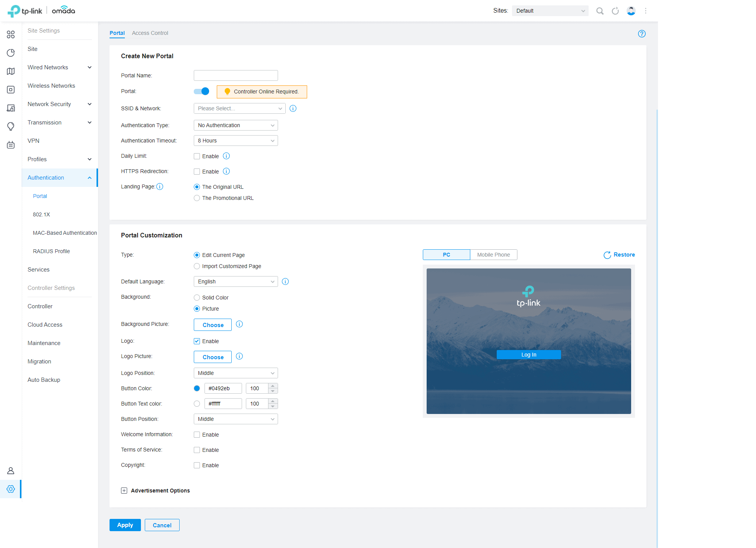Show info icon for Logo Picture

[239, 356]
